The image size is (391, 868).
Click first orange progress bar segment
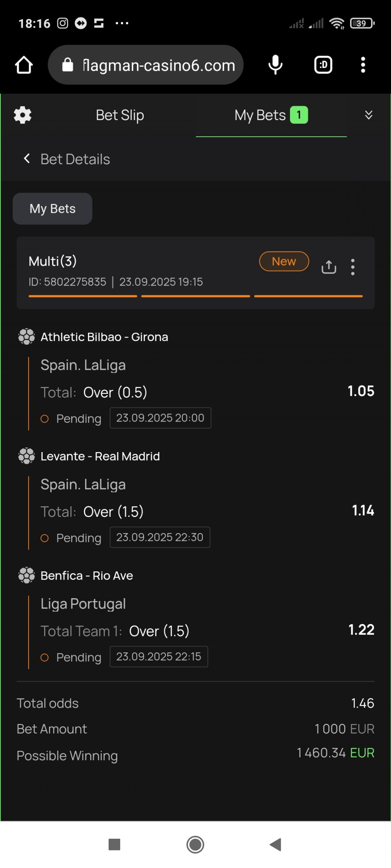click(x=83, y=296)
